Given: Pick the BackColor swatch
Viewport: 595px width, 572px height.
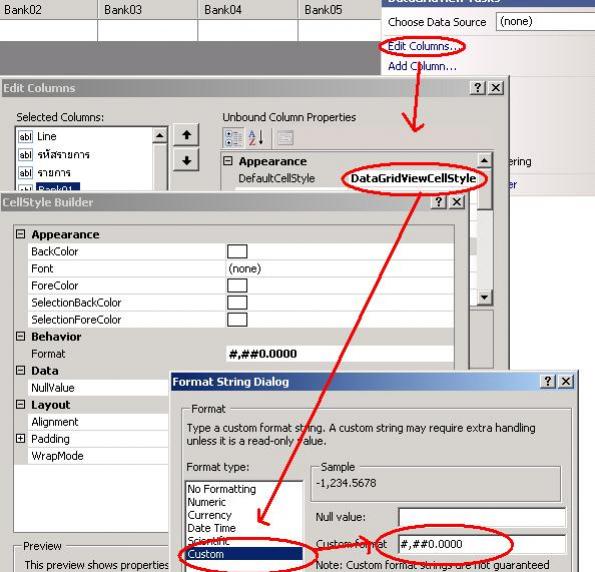Looking at the screenshot, I should 237,251.
